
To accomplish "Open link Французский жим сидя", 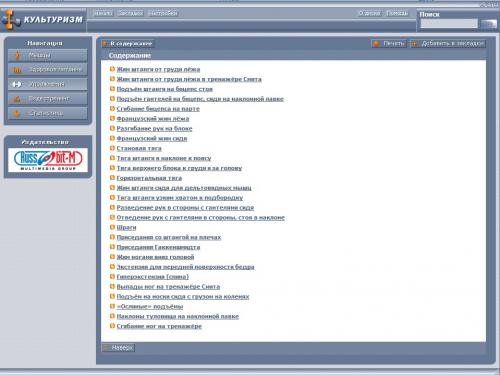I will 152,138.
